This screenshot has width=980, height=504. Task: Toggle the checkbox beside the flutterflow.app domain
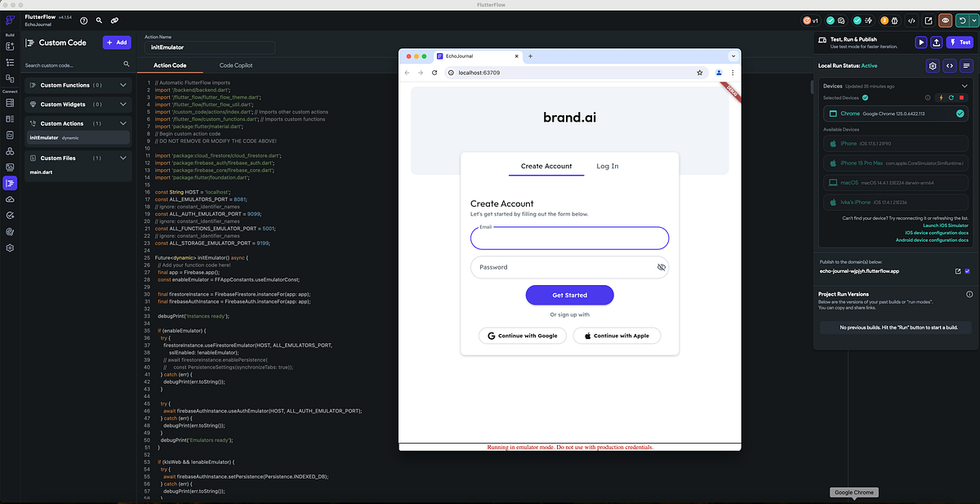coord(968,271)
